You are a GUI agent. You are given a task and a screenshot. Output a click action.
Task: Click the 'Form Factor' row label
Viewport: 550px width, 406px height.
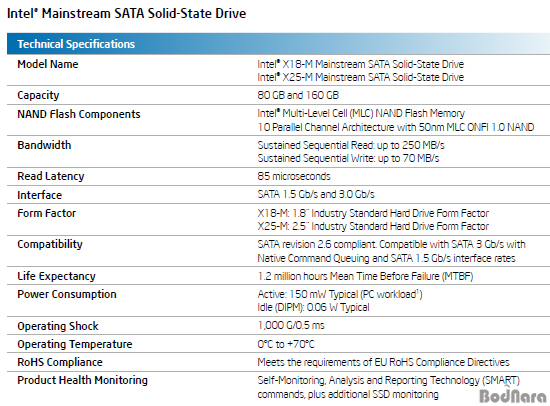point(47,213)
